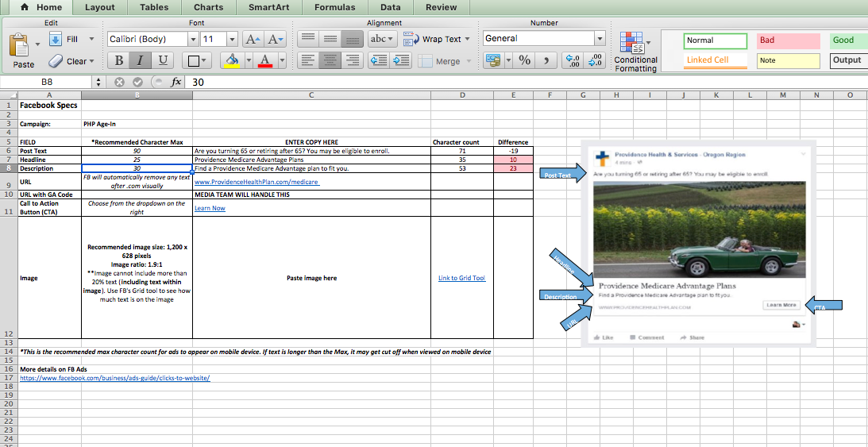
Task: Open the Review tab
Action: tap(442, 7)
